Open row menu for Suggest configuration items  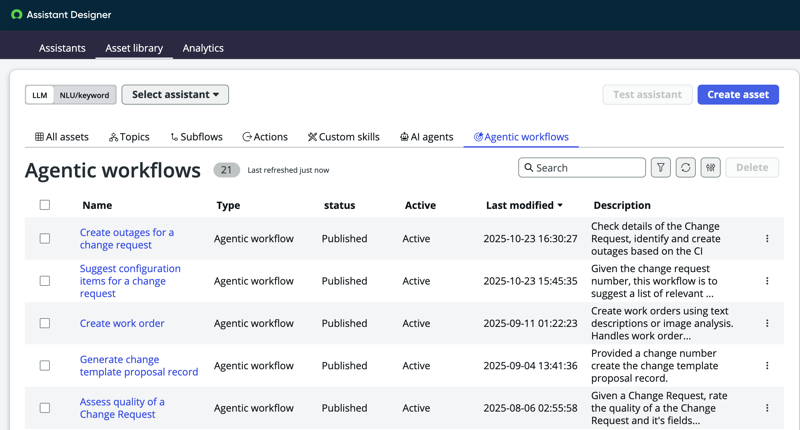tap(767, 281)
